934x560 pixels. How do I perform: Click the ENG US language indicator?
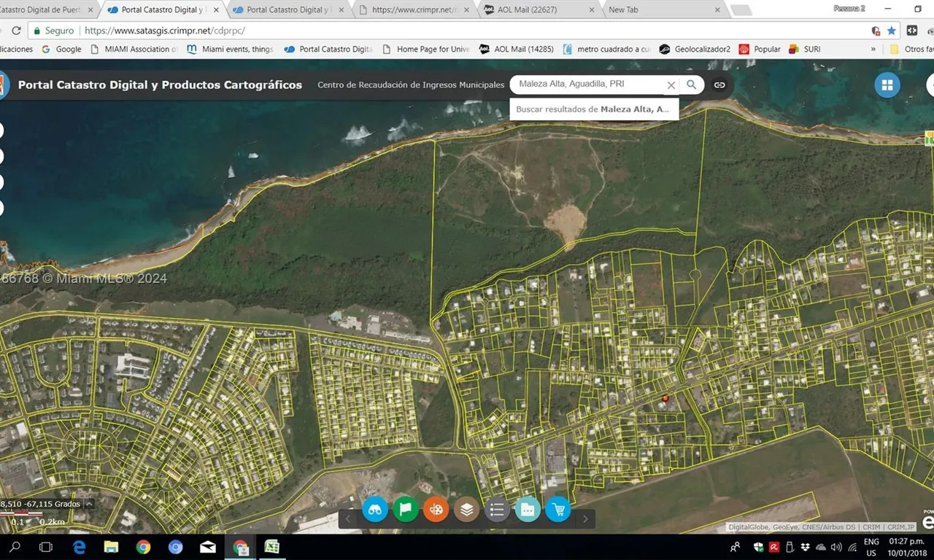(871, 547)
